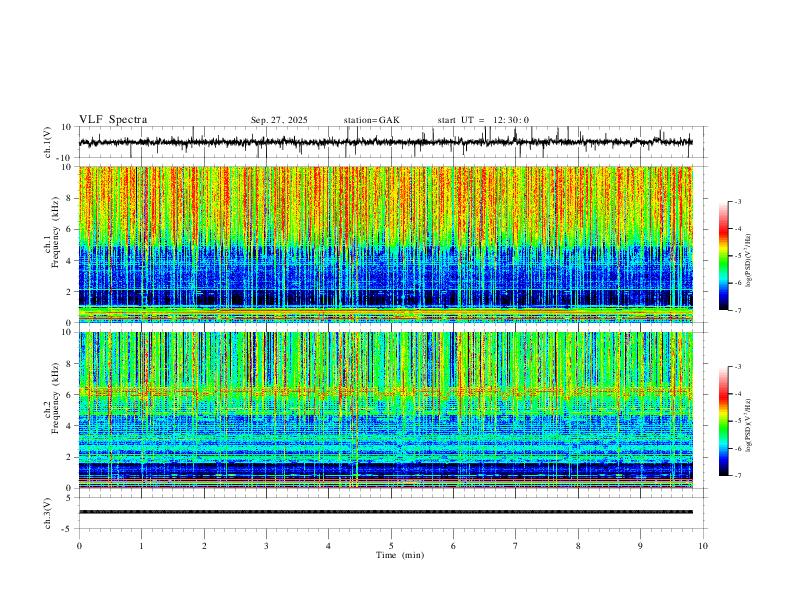This screenshot has height=612, width=792.
Task: Click time axis tick label "2"
Action: [204, 546]
